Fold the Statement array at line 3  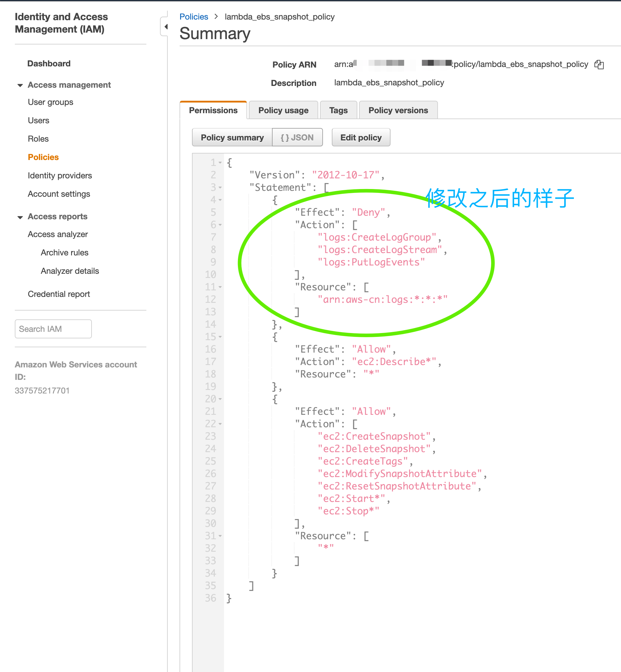[x=220, y=188]
